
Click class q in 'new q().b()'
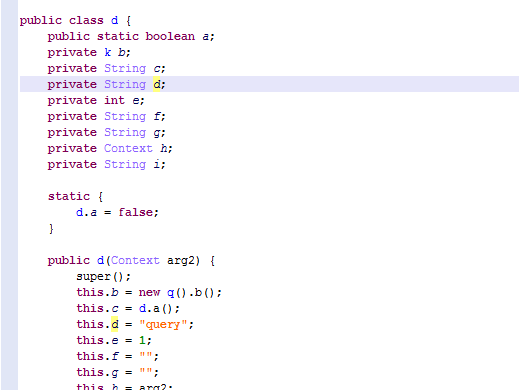pyautogui.click(x=170, y=293)
